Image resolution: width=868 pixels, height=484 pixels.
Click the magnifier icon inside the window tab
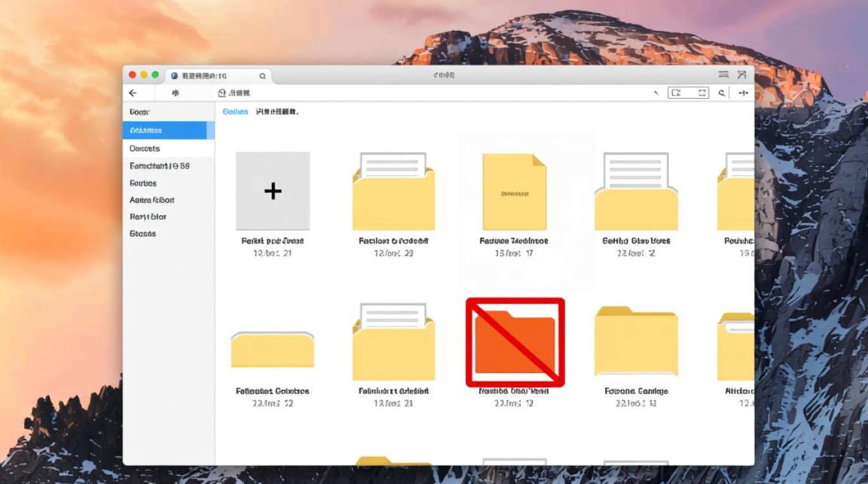262,76
